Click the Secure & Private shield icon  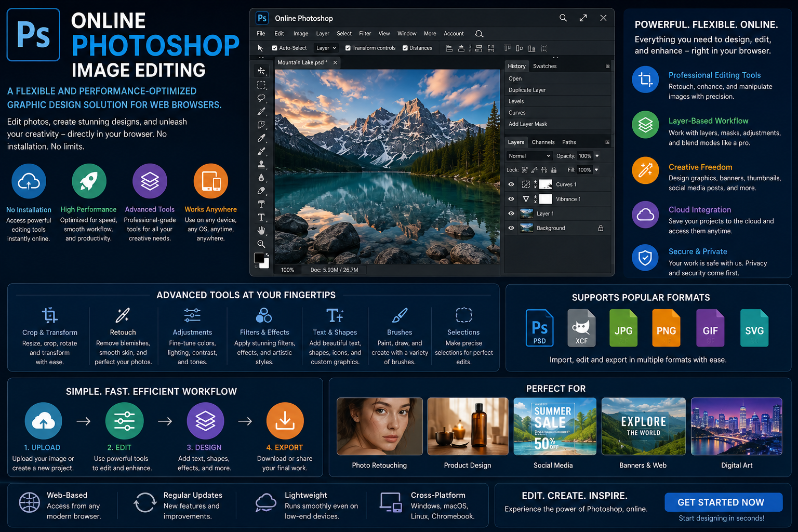click(x=645, y=258)
